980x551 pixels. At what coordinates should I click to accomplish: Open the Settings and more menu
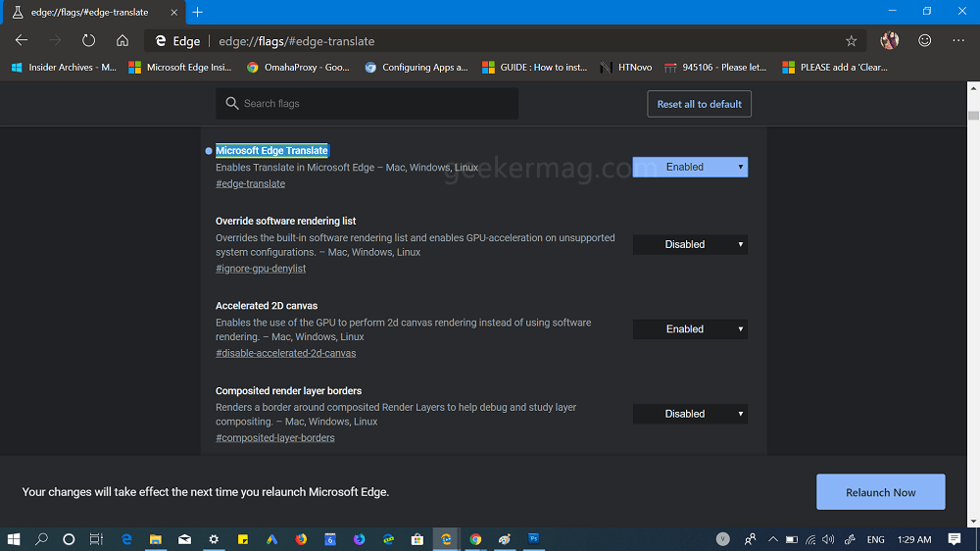[958, 40]
